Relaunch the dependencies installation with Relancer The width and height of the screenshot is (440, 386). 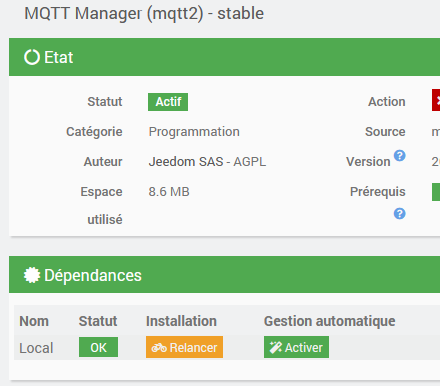(x=184, y=347)
